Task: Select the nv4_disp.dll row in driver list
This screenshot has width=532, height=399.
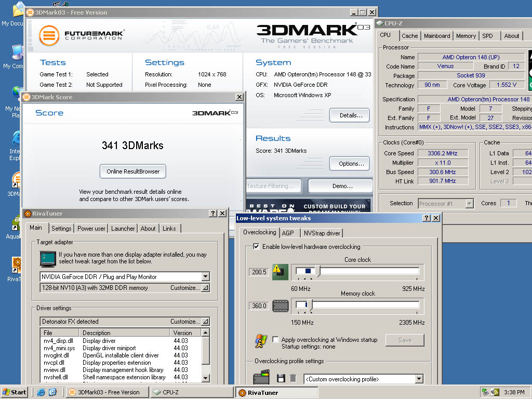Action: pyautogui.click(x=121, y=341)
